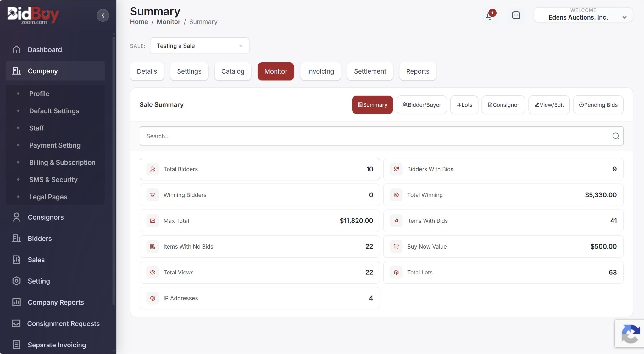644x354 pixels.
Task: Open the Invoicing tab
Action: [x=320, y=71]
